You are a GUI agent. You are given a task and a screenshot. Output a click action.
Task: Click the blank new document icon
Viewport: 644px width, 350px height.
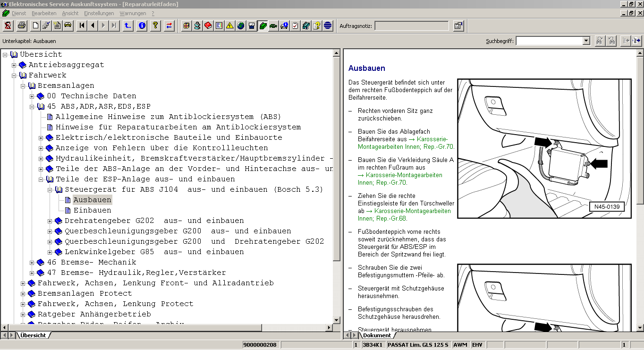[35, 26]
